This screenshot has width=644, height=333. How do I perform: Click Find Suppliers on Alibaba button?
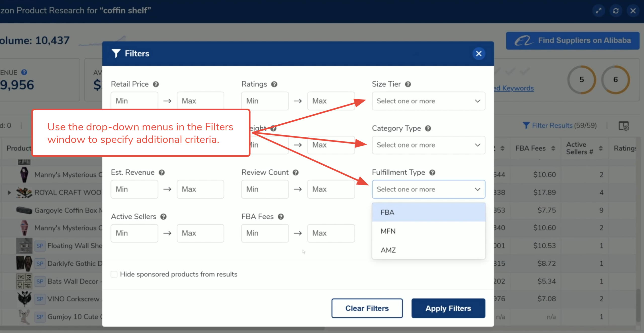(x=573, y=40)
